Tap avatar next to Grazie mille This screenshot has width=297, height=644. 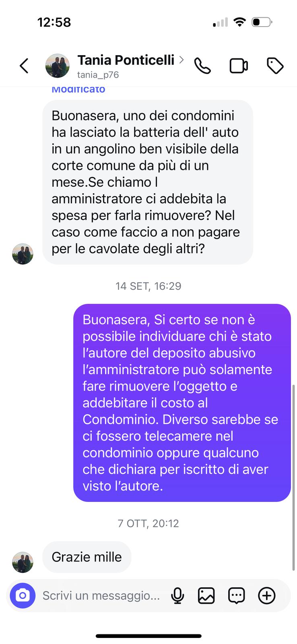point(23,562)
